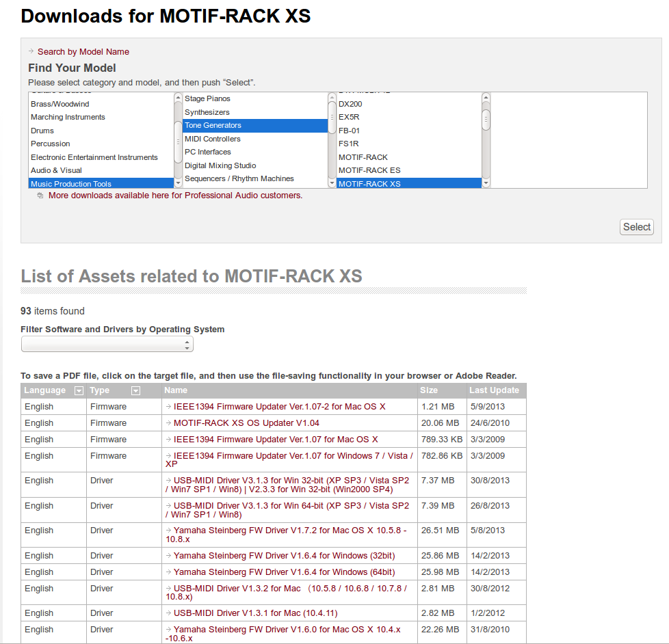Image resolution: width=669 pixels, height=644 pixels.
Task: Click the 1/2/2012 date cell
Action: [x=497, y=613]
